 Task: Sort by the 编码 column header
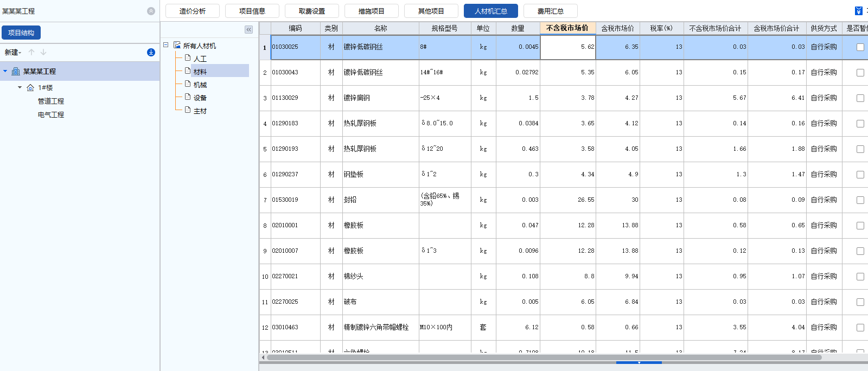(295, 28)
